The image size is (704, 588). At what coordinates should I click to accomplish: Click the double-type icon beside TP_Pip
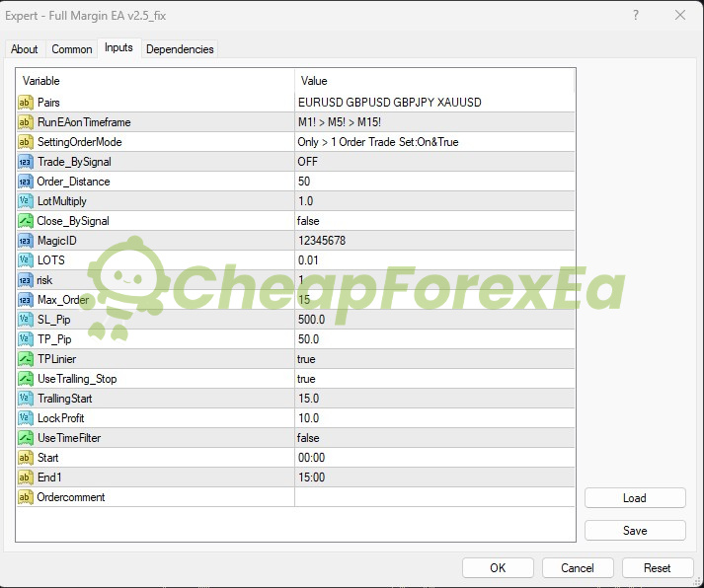tap(26, 339)
